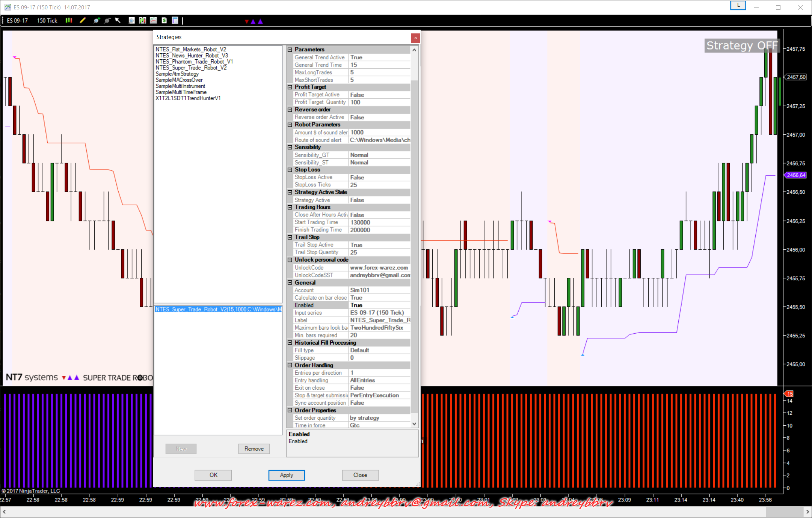The width and height of the screenshot is (812, 518).
Task: Toggle the Enabled True value field
Action: click(379, 305)
